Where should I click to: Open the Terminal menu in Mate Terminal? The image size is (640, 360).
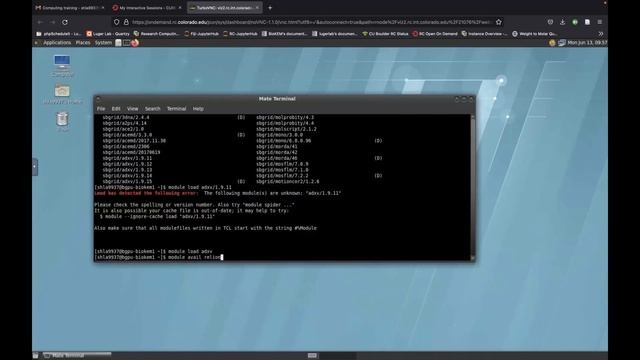176,109
